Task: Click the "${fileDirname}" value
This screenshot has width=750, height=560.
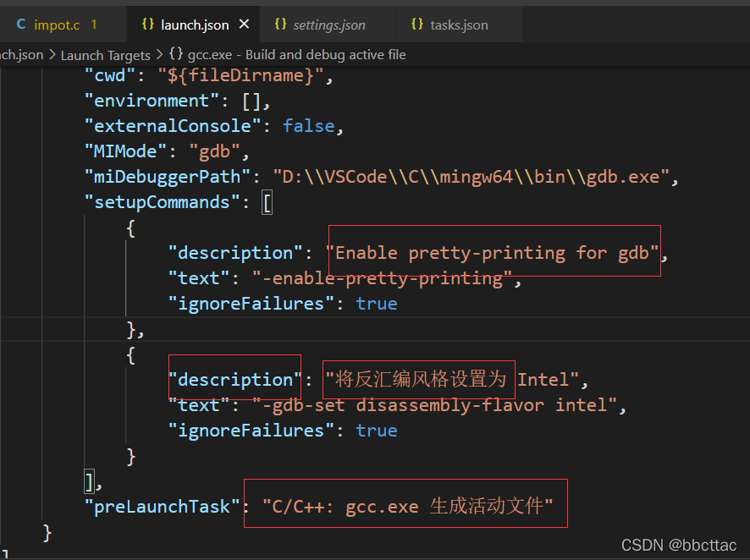Action: (240, 75)
